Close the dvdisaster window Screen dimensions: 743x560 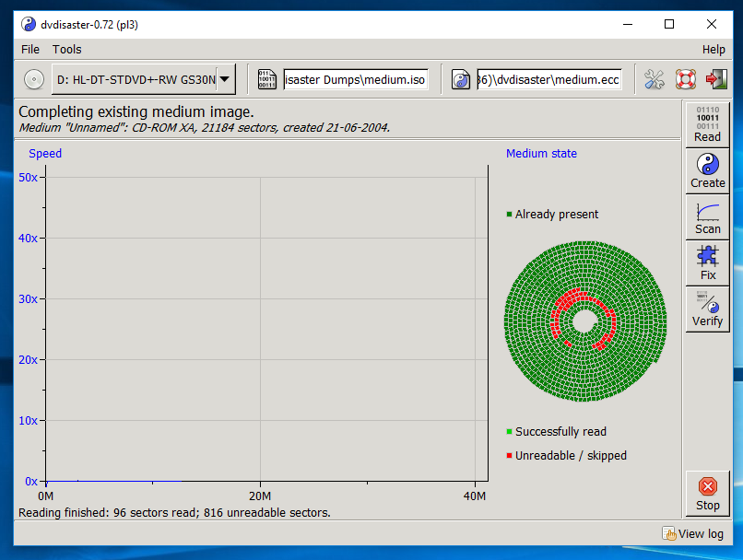(712, 24)
